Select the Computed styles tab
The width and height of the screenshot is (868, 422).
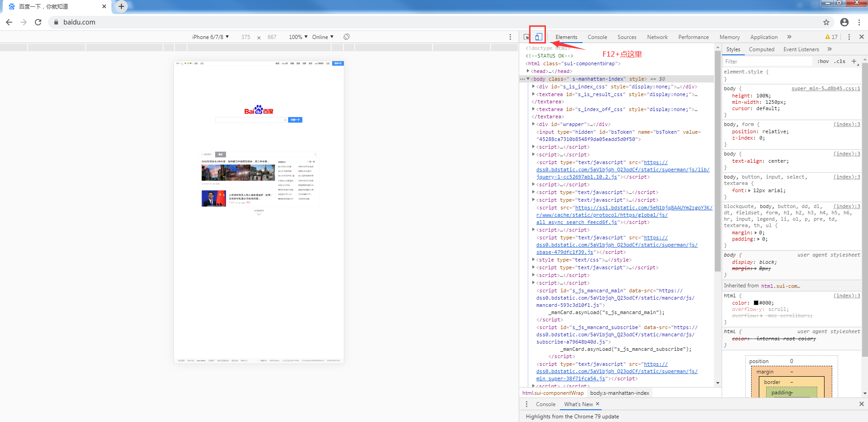click(x=762, y=49)
